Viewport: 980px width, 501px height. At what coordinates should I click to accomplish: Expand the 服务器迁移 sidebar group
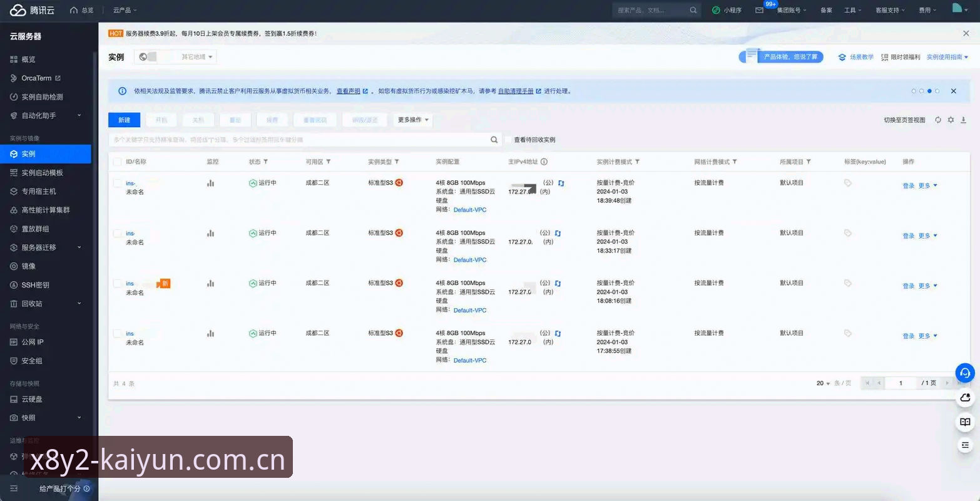coord(46,247)
